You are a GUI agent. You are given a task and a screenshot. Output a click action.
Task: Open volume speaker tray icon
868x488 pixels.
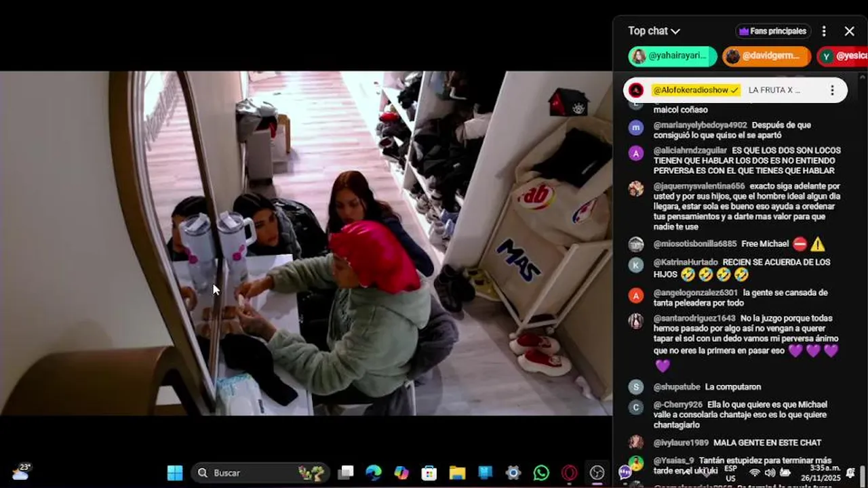tap(770, 472)
